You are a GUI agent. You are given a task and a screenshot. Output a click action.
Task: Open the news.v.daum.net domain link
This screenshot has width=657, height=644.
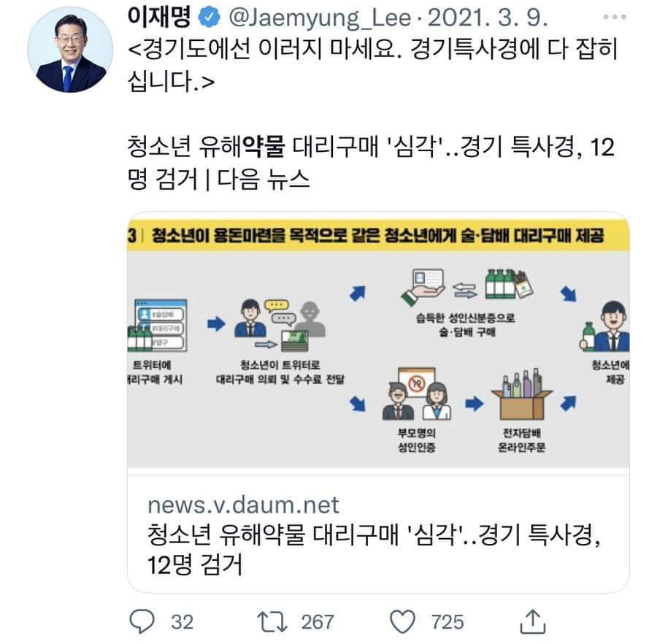pos(243,505)
